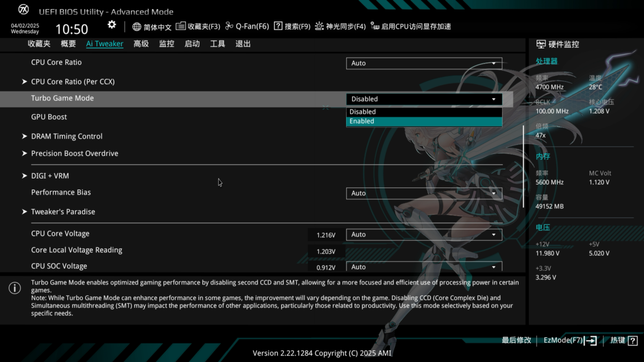Click the 最后修改 button at bottom

click(516, 340)
